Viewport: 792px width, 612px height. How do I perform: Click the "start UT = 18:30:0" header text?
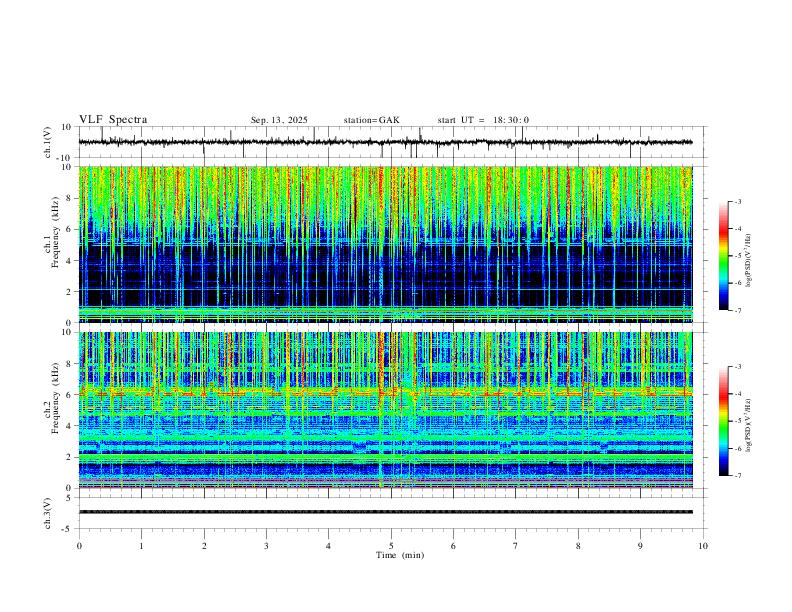(x=483, y=120)
